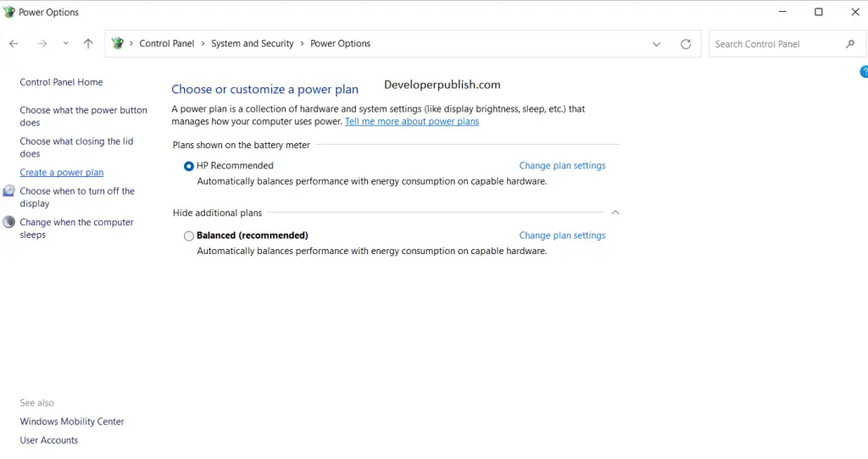Image resolution: width=868 pixels, height=459 pixels.
Task: Click the Choose or customize a power plan heading
Action: 264,89
